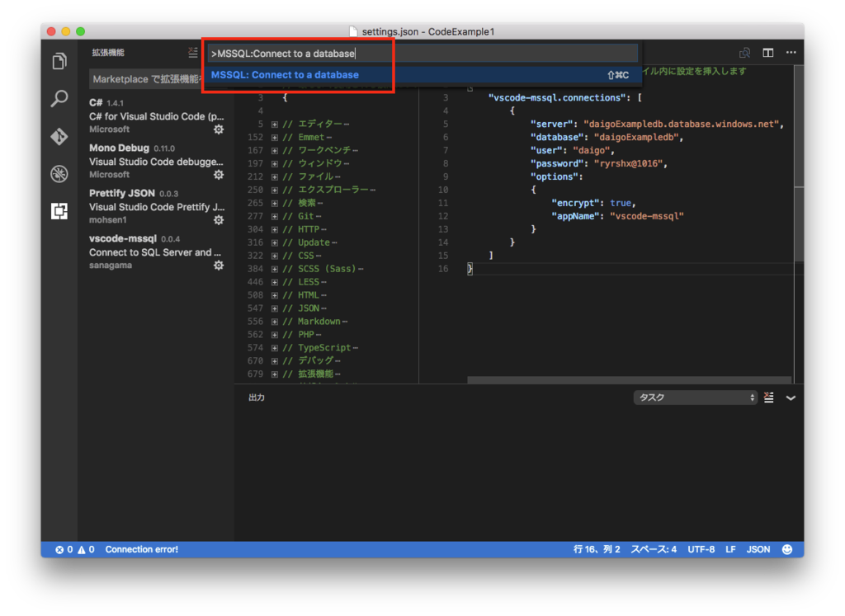
Task: Clear the output panel
Action: [x=769, y=397]
